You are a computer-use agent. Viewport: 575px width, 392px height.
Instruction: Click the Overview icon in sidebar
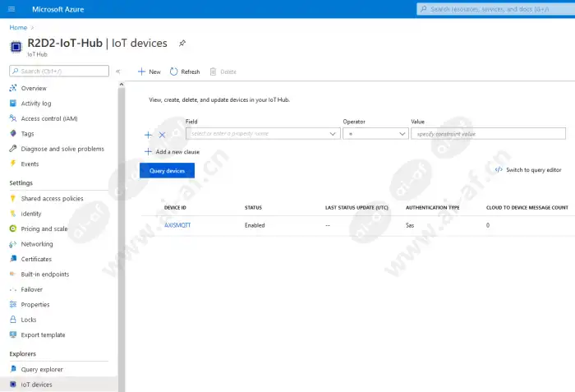click(13, 88)
